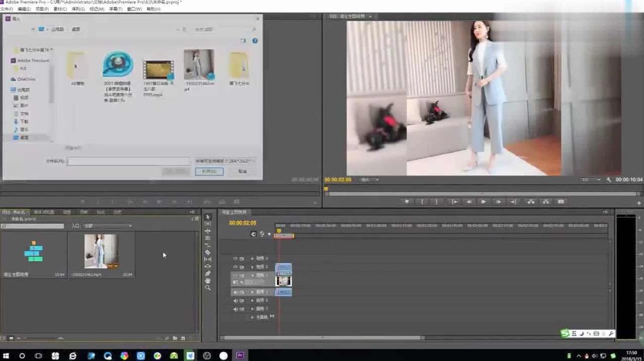Toggle eye visibility for video track 2

pyautogui.click(x=235, y=267)
